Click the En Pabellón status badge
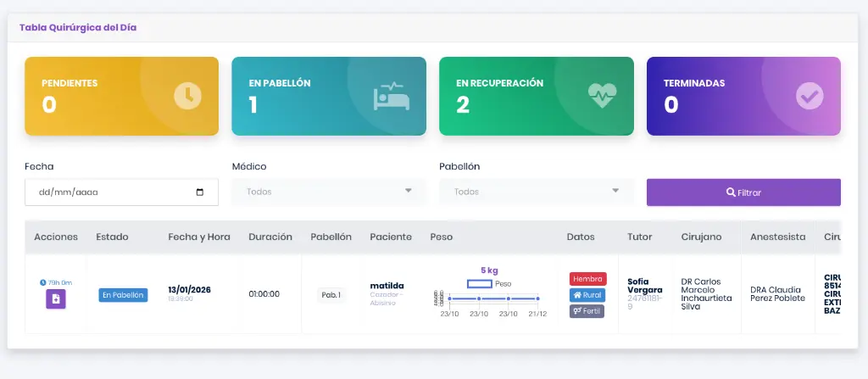The width and height of the screenshot is (868, 379). point(124,295)
